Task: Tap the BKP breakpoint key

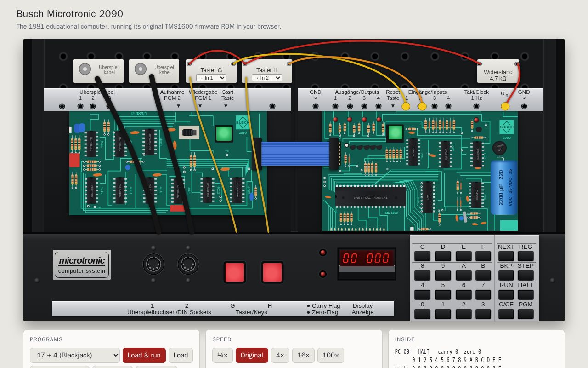Action: pos(506,275)
